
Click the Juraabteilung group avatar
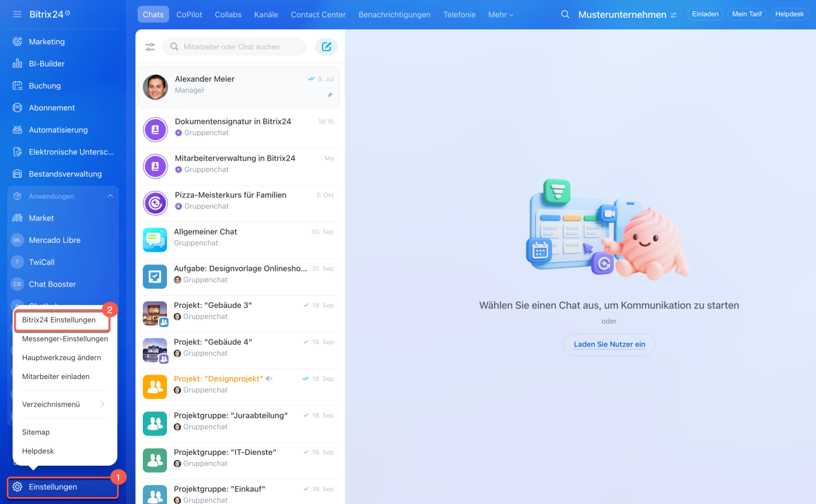coord(155,423)
